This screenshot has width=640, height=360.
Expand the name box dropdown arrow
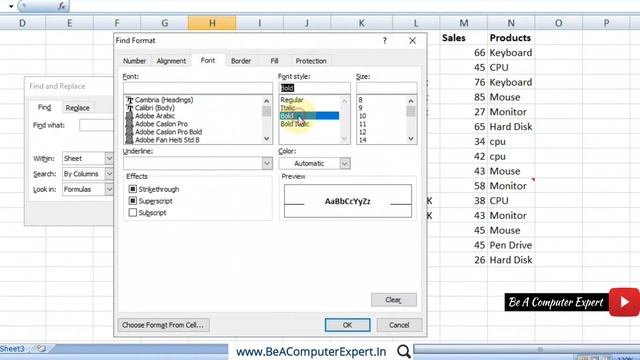tap(11, 6)
